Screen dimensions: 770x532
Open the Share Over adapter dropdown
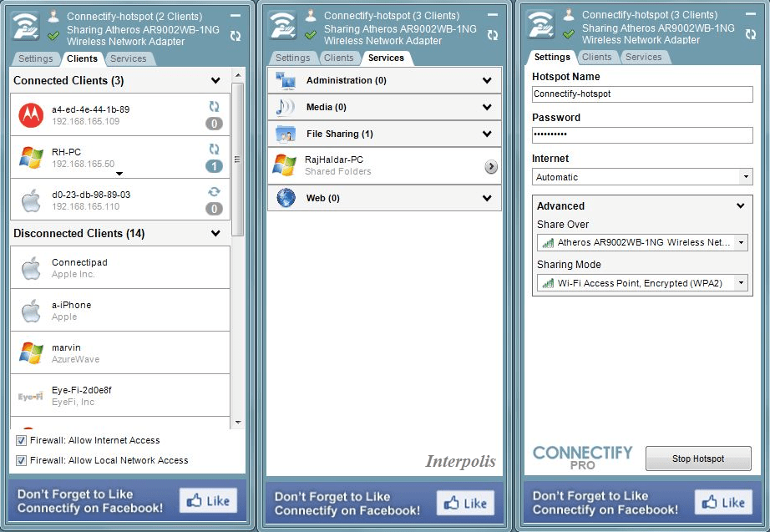pos(741,242)
